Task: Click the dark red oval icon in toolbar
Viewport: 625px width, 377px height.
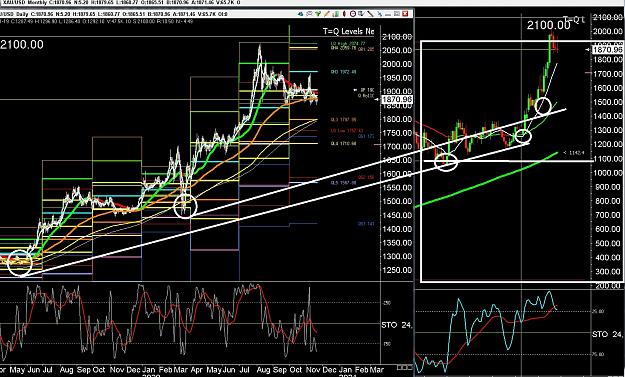Action: (344, 14)
